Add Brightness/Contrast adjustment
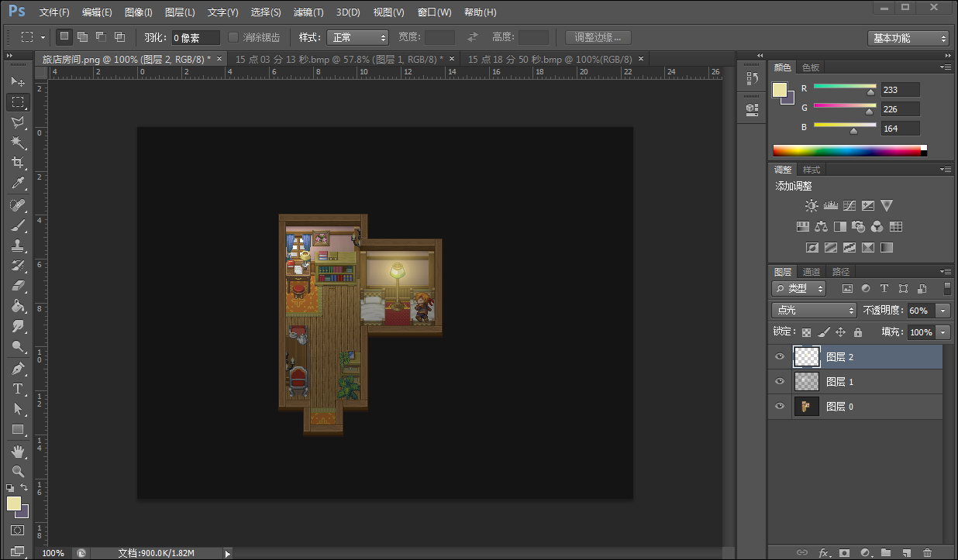Viewport: 958px width, 560px height. [812, 206]
